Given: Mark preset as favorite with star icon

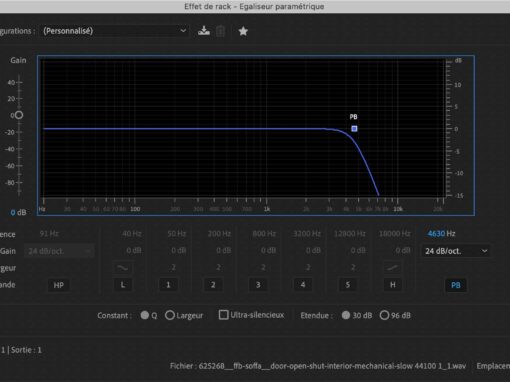Looking at the screenshot, I should point(243,31).
